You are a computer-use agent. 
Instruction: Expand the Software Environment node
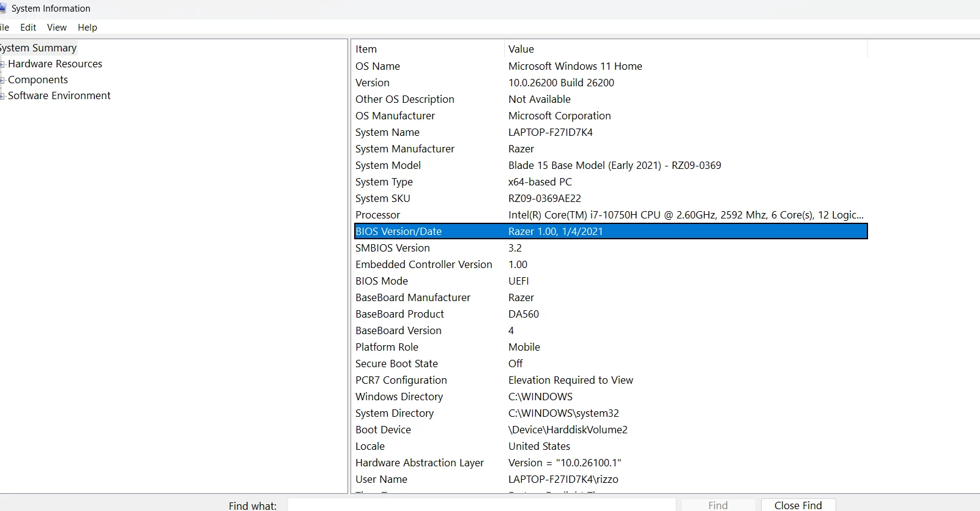2,96
